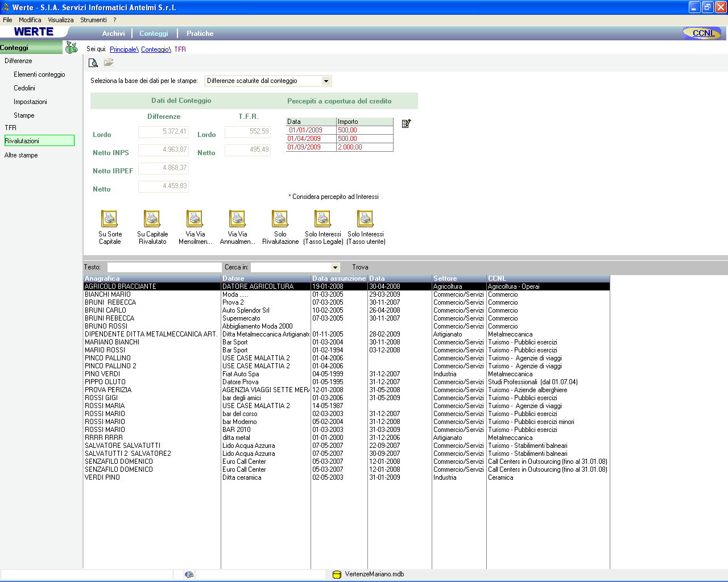Open the Modifica menu

coord(30,20)
